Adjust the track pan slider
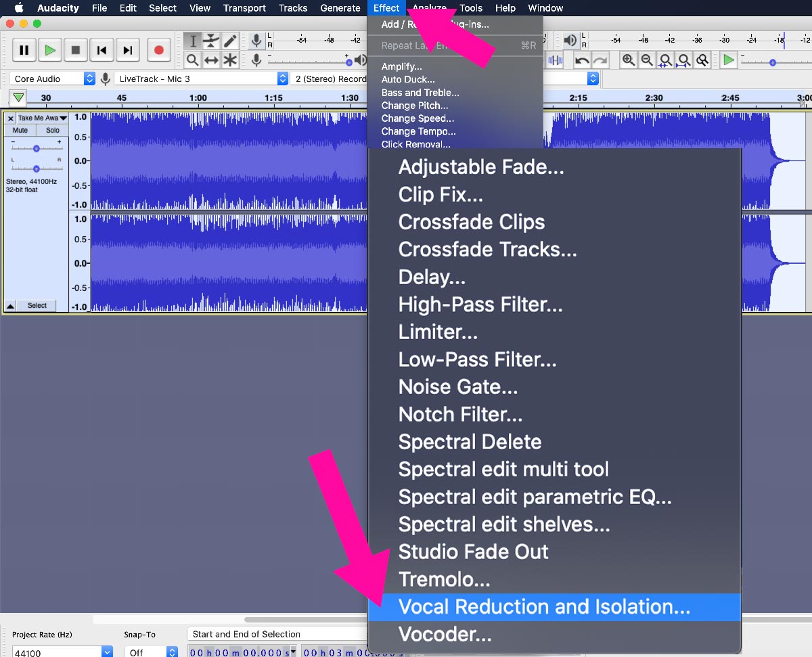 [x=37, y=168]
